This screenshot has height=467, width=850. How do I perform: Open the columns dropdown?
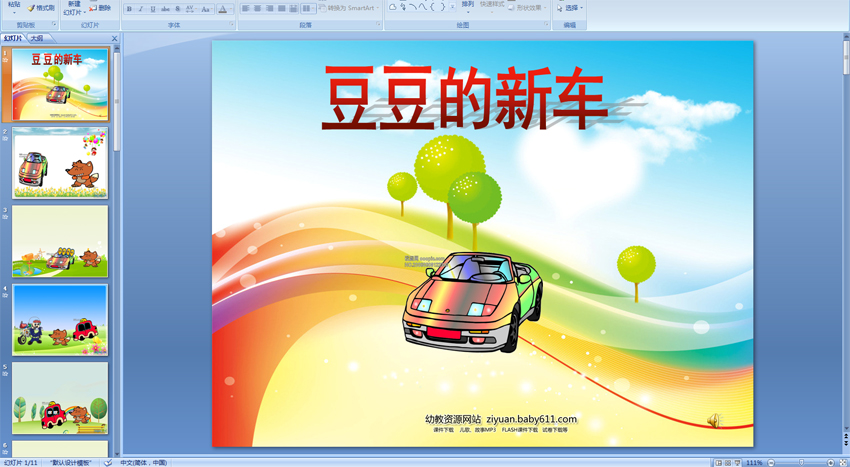pos(308,9)
